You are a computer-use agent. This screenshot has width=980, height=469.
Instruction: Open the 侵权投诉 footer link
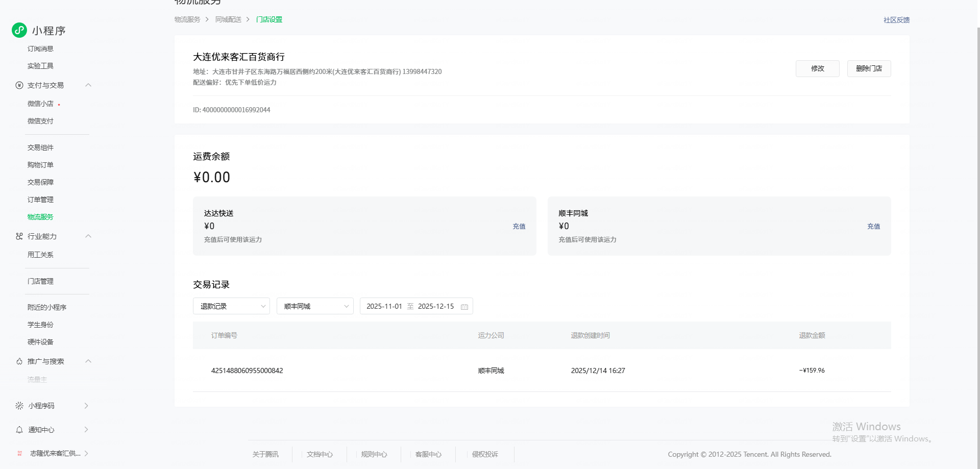tap(485, 454)
